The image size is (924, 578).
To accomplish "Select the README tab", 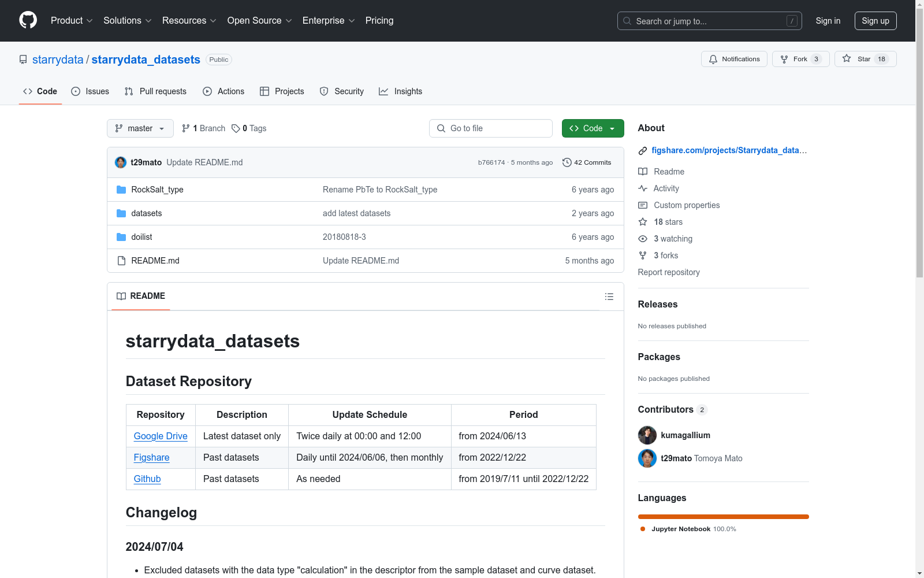I will (x=141, y=296).
